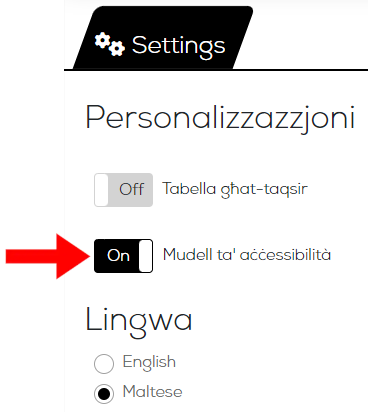Turn off the Mudell ta' aċċessibilità switch

123,256
